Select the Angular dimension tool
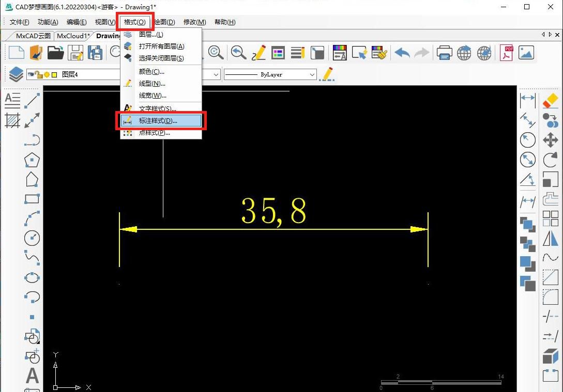563x392 pixels. coord(528,179)
